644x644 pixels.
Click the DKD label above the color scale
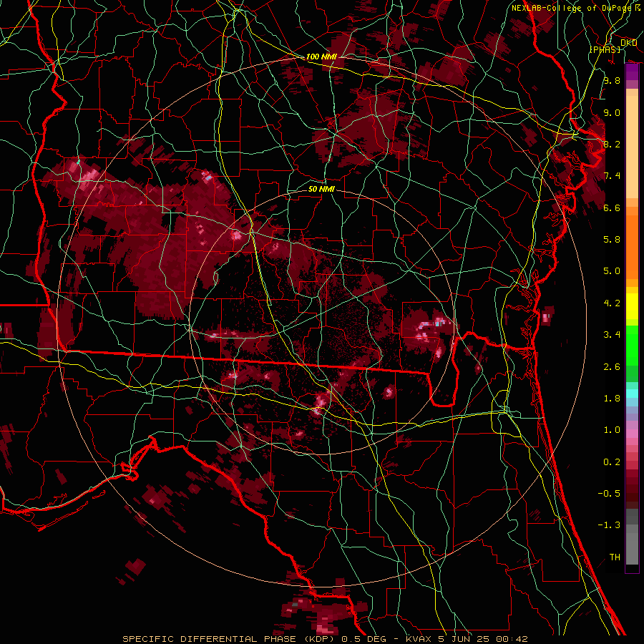click(x=628, y=43)
